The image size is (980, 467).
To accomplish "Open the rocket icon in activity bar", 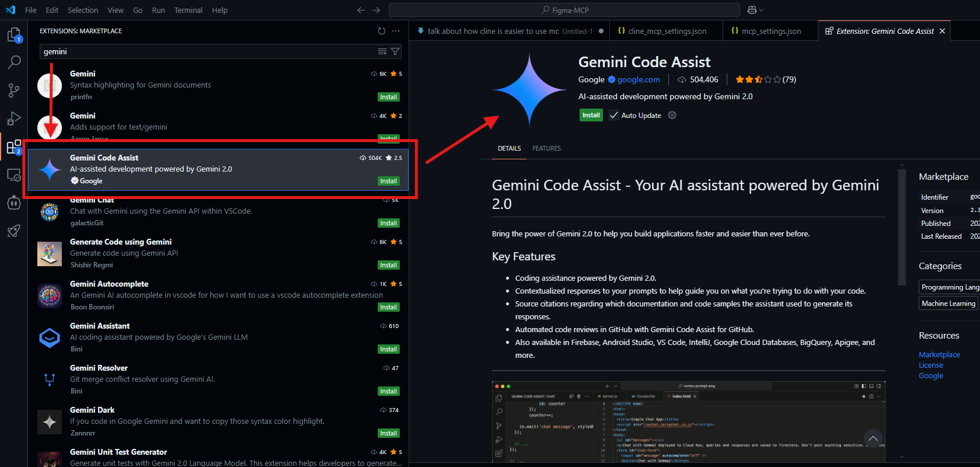I will click(x=14, y=231).
